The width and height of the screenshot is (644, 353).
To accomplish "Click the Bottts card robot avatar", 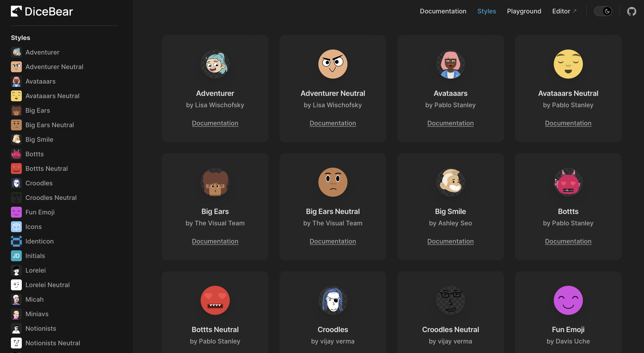I will coord(568,182).
